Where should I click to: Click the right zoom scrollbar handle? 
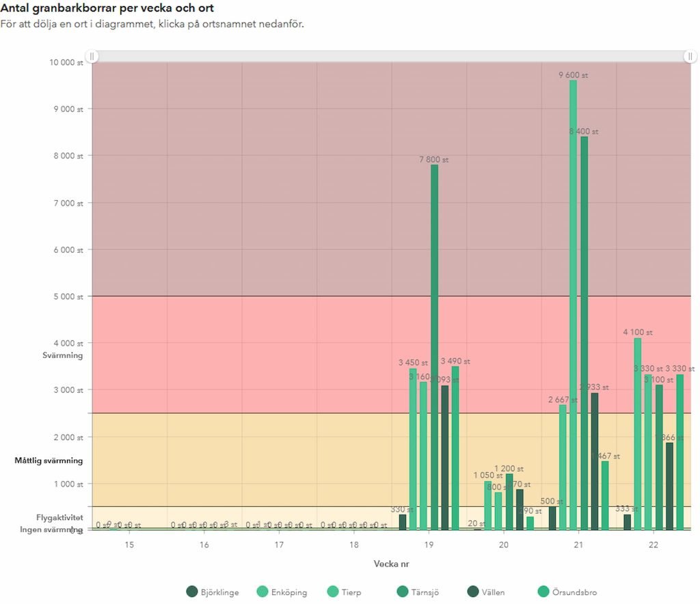pos(690,56)
